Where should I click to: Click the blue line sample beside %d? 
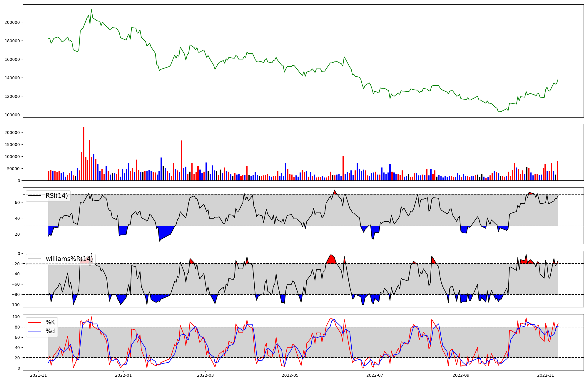(x=34, y=331)
